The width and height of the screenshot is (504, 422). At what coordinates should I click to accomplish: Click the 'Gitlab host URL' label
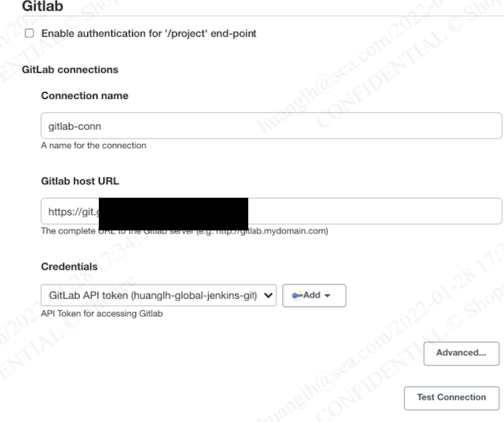[80, 181]
